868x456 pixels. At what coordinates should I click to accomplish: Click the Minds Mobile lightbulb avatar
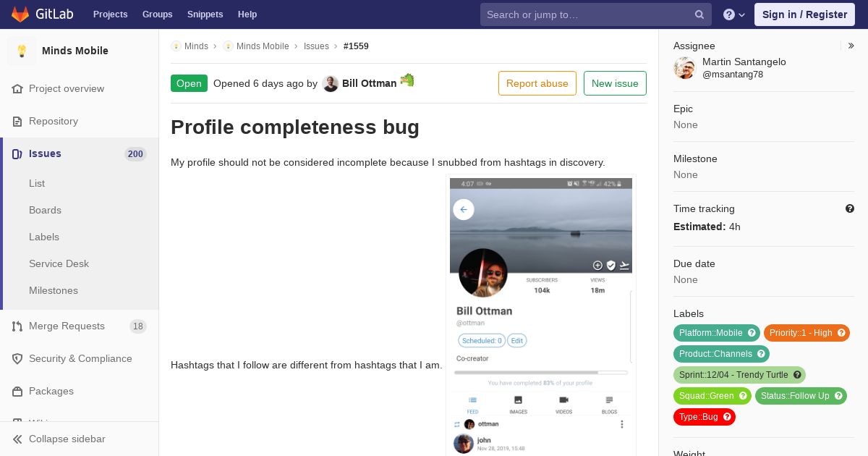pos(22,51)
